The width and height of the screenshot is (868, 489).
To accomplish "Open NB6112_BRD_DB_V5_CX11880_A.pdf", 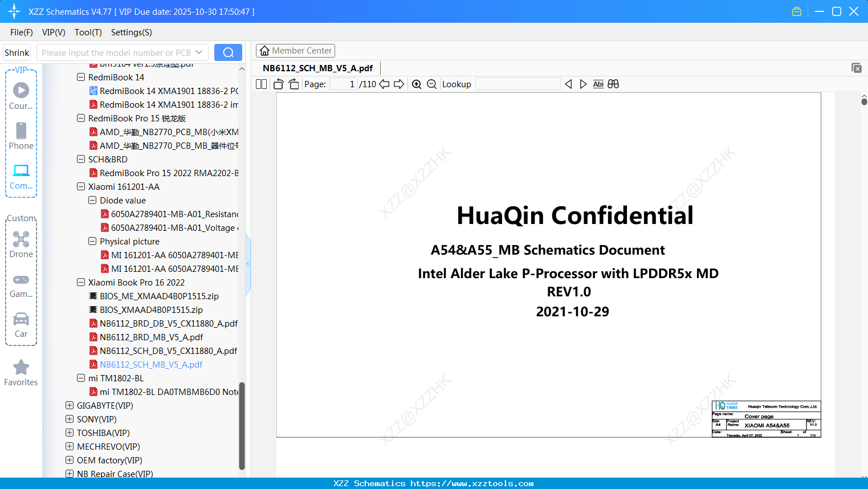I will [x=164, y=324].
